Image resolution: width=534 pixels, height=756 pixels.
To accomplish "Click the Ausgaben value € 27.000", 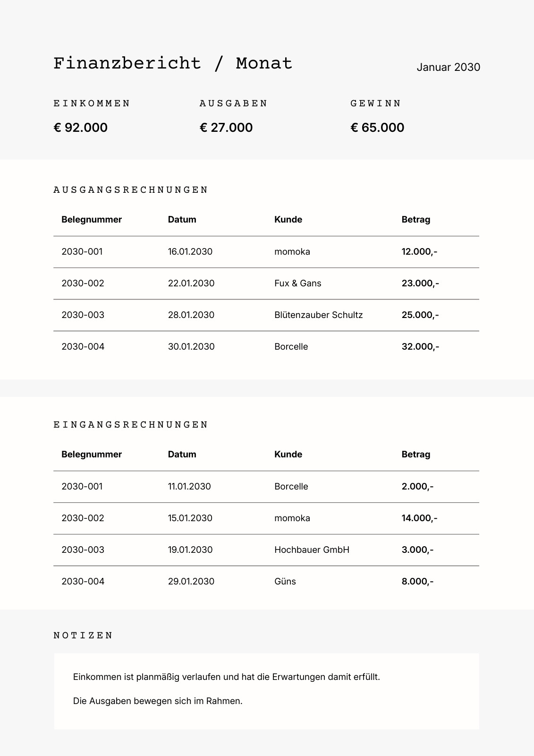I will pos(226,128).
